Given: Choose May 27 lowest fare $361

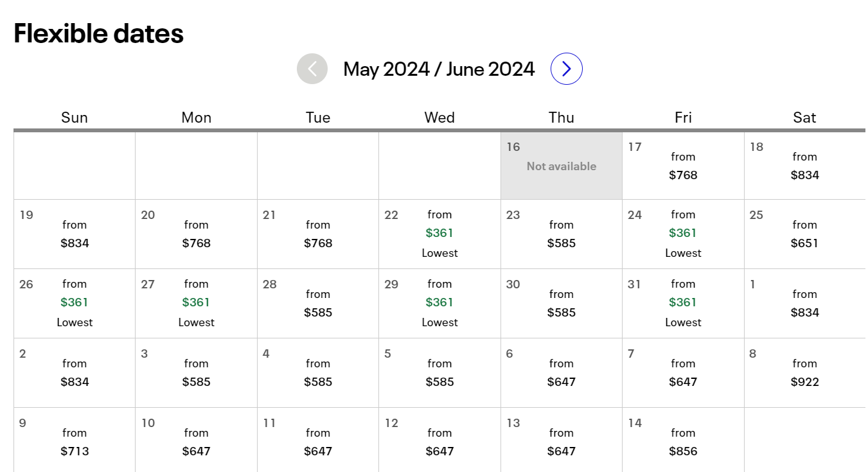Looking at the screenshot, I should tap(196, 303).
